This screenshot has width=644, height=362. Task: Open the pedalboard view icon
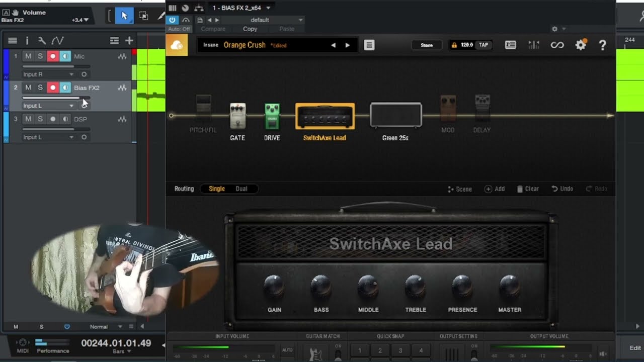(x=510, y=45)
